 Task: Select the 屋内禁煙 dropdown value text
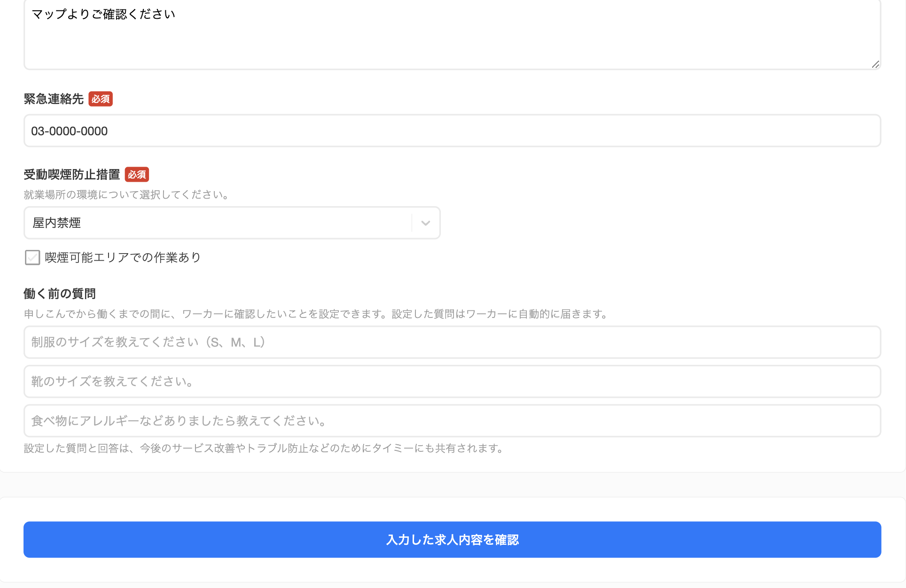[56, 223]
